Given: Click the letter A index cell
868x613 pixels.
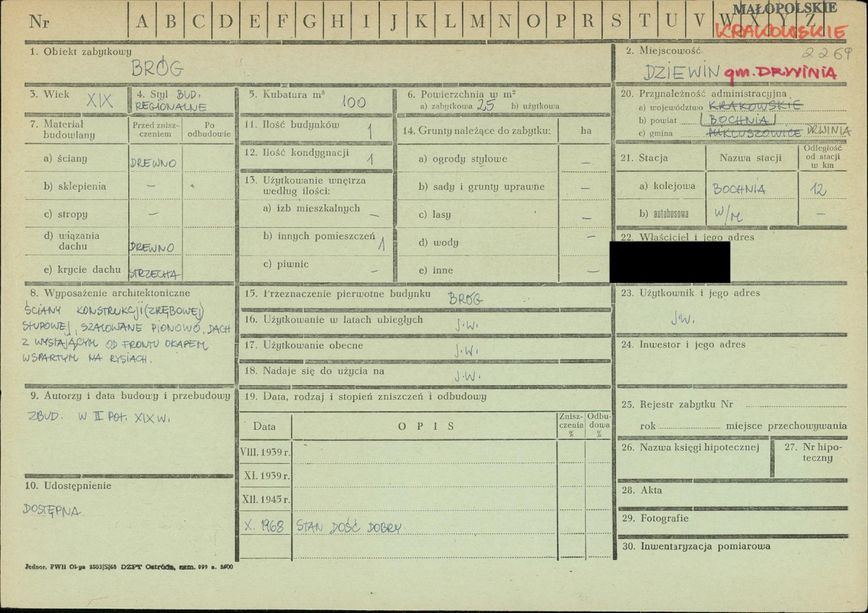Looking at the screenshot, I should coord(142,22).
